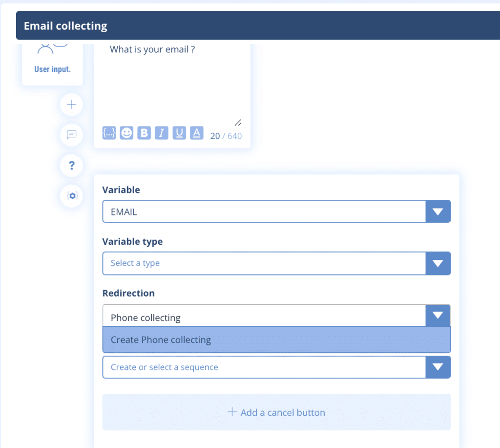Click the chat bubble message icon
Image resolution: width=500 pixels, height=448 pixels.
[71, 135]
